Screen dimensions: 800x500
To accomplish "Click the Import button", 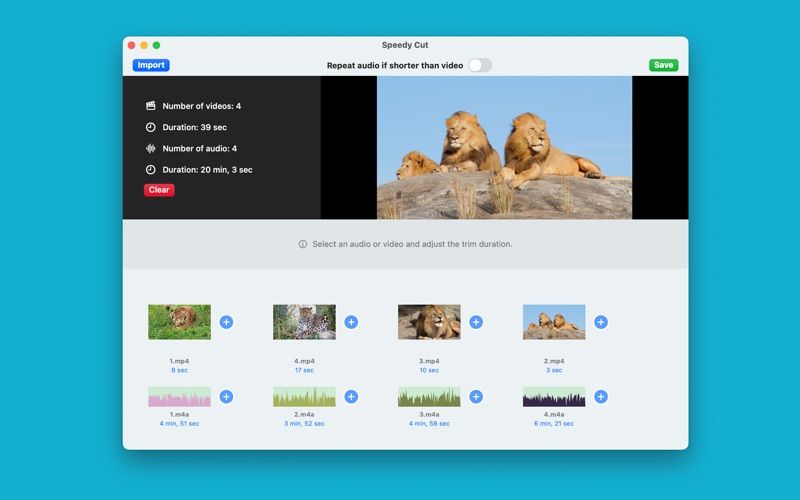I will tap(151, 65).
